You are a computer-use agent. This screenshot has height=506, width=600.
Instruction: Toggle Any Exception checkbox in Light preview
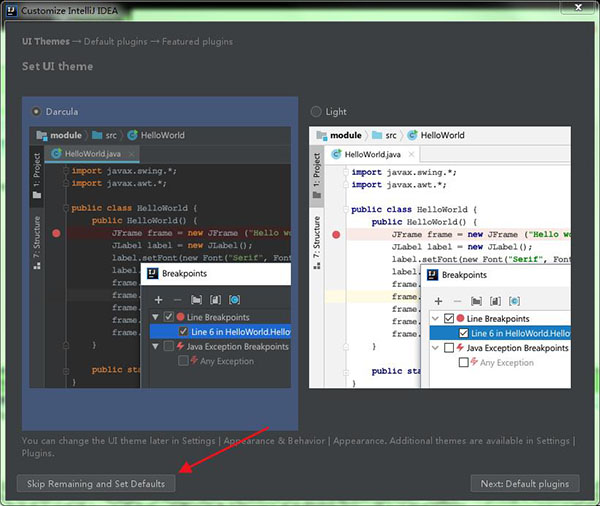click(x=463, y=362)
